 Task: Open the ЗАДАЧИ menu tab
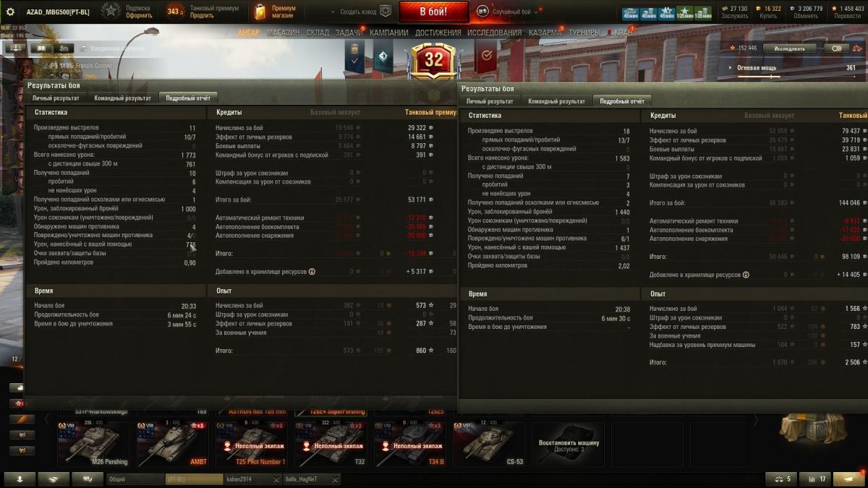pyautogui.click(x=349, y=33)
